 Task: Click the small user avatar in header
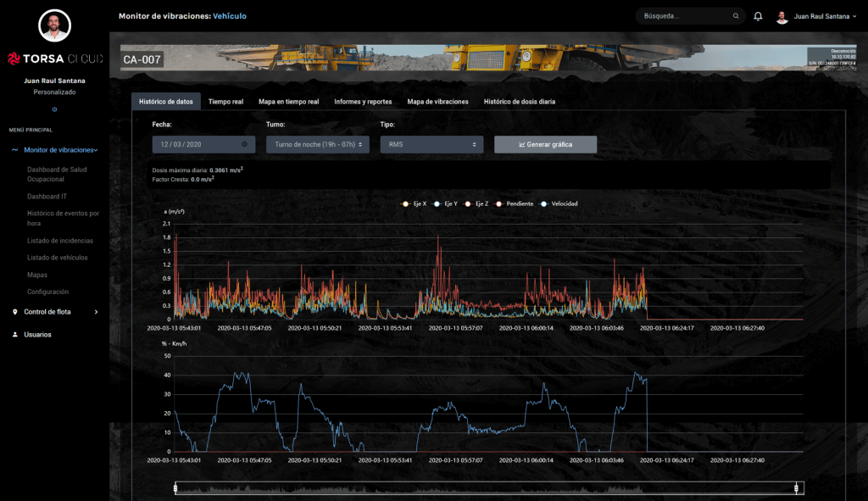(x=782, y=17)
